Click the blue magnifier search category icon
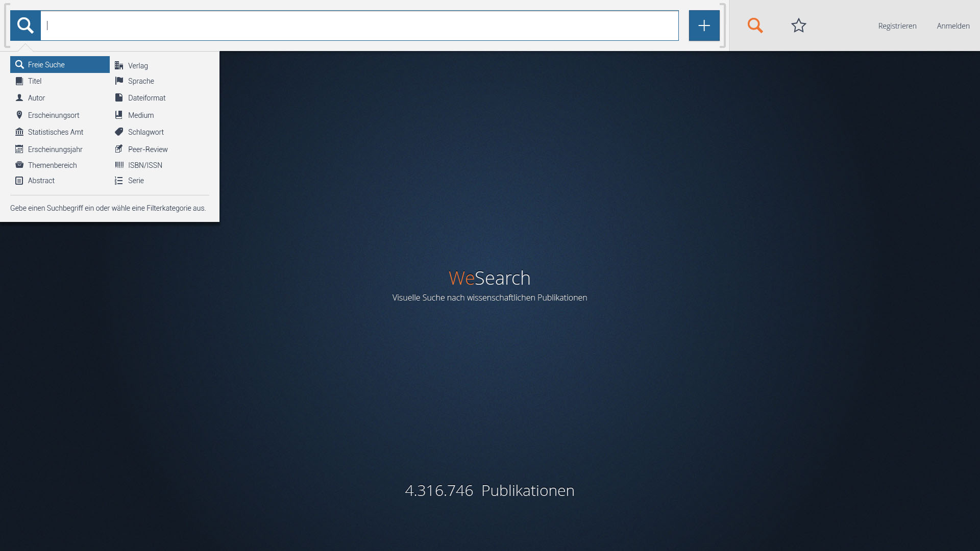Screen dimensions: 980x551 click(x=26, y=26)
